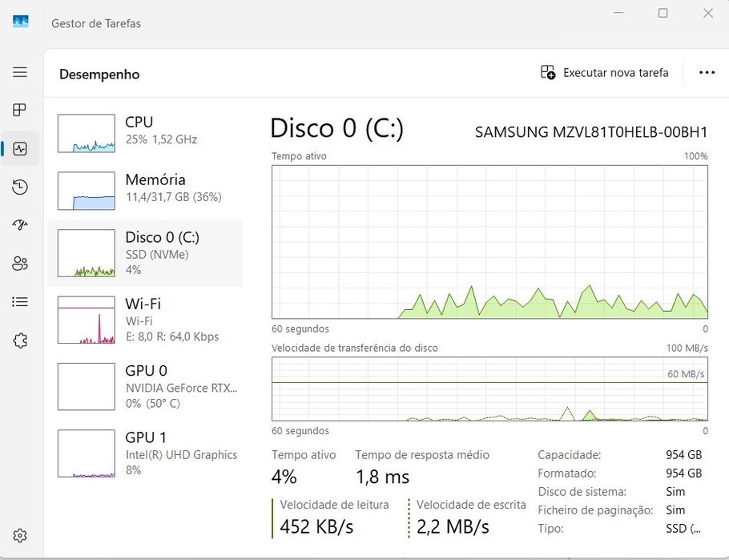
Task: Open Startup apps gauge icon
Action: coord(20,225)
